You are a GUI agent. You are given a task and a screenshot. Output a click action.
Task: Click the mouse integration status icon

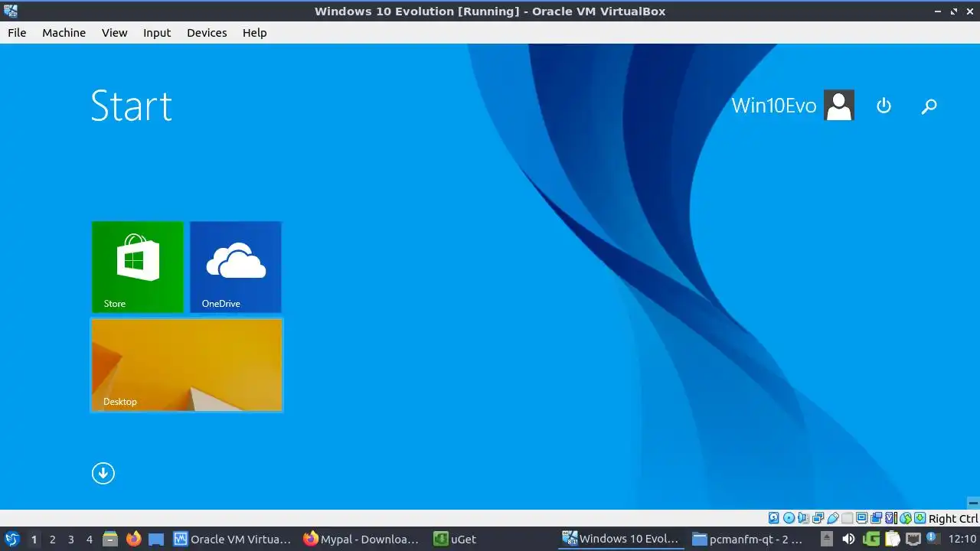[x=906, y=519]
